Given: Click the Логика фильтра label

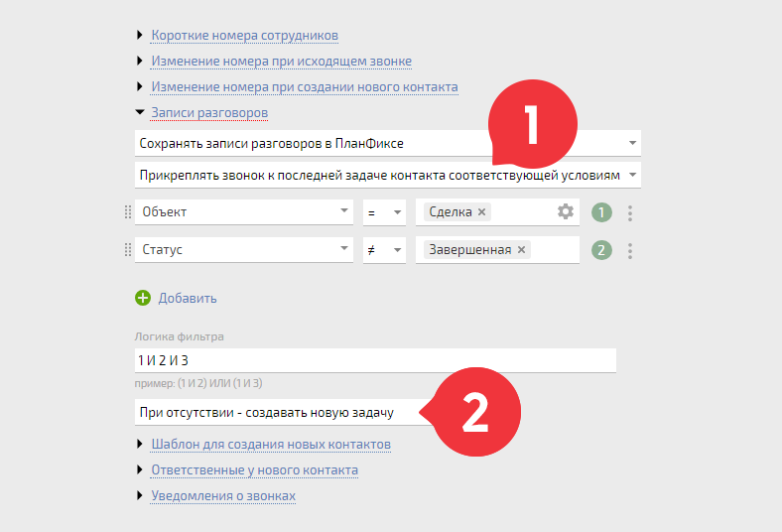Looking at the screenshot, I should [x=179, y=336].
